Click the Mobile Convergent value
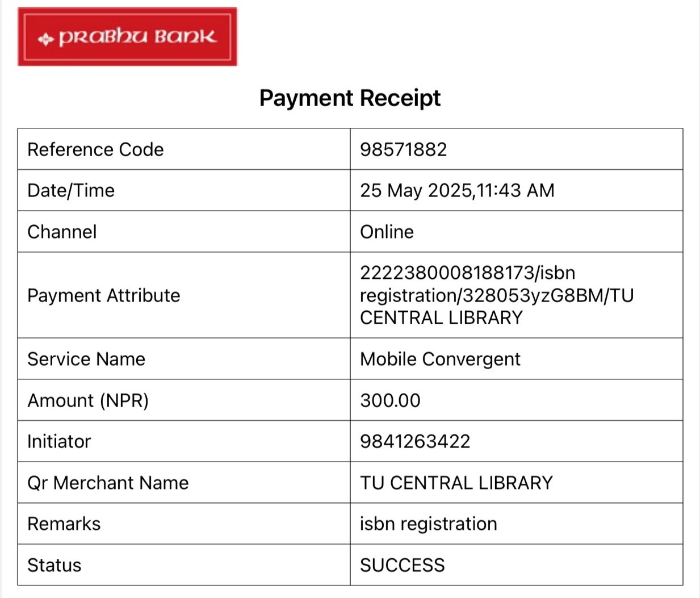Screen dimensions: 700x598 coord(440,359)
